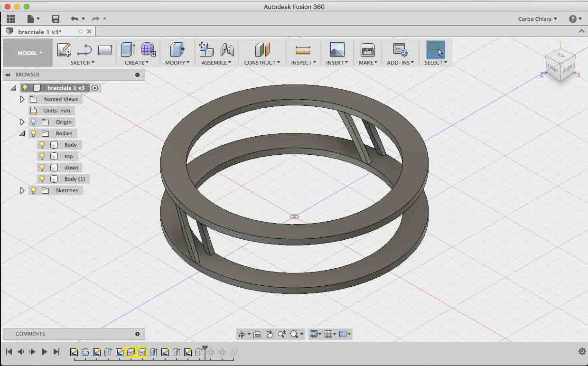
Task: Expand the COMMENTS panel plus button
Action: pos(137,334)
